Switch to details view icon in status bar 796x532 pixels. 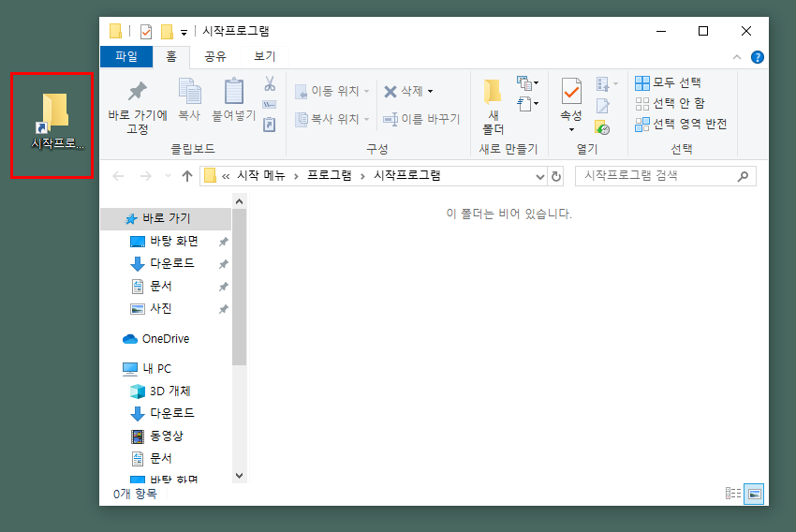(733, 494)
